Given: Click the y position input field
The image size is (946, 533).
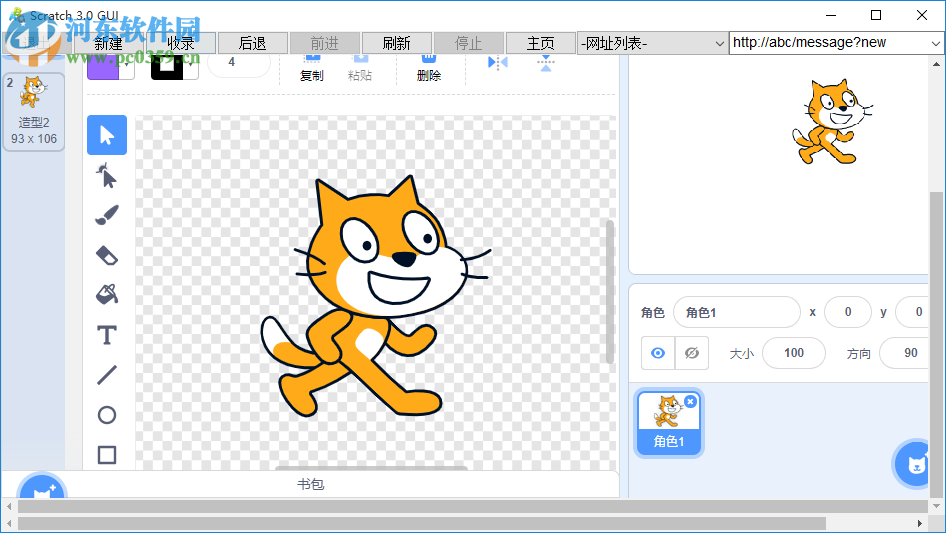Looking at the screenshot, I should [913, 312].
